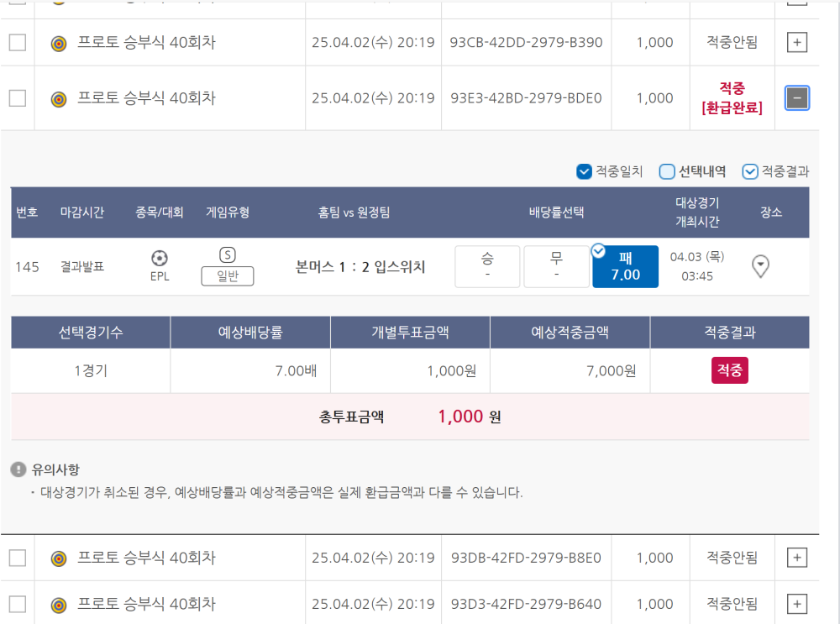The width and height of the screenshot is (840, 624).
Task: Click the 승 odds button
Action: point(487,267)
